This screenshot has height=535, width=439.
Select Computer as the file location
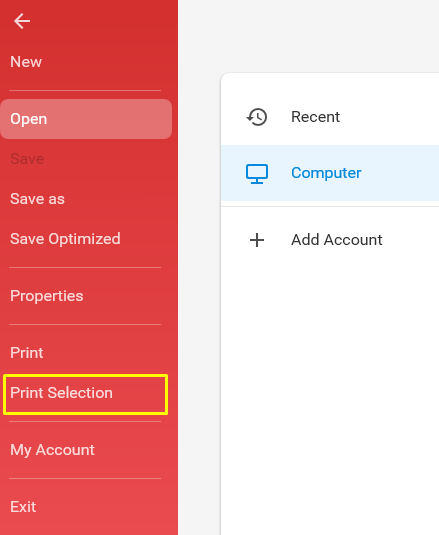point(330,173)
